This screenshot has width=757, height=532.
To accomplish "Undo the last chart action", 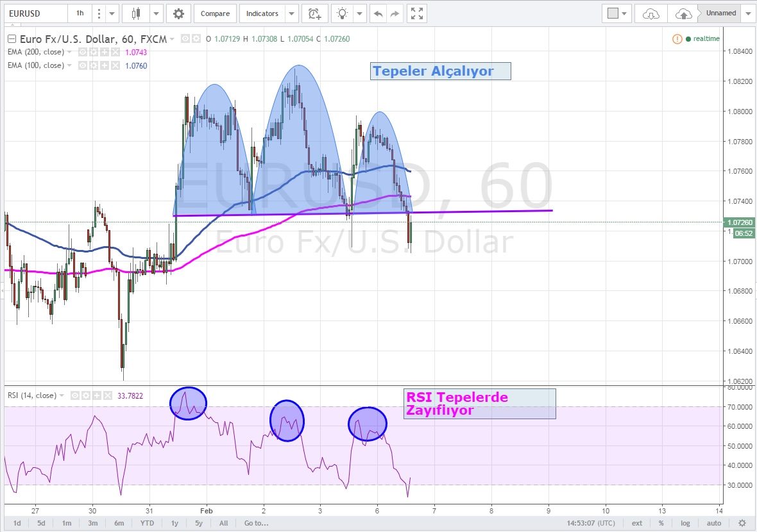I will [379, 13].
